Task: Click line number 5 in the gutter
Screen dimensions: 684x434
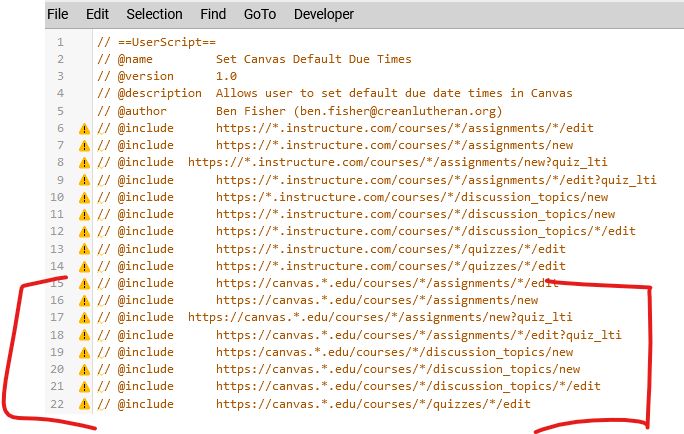Action: click(x=60, y=111)
